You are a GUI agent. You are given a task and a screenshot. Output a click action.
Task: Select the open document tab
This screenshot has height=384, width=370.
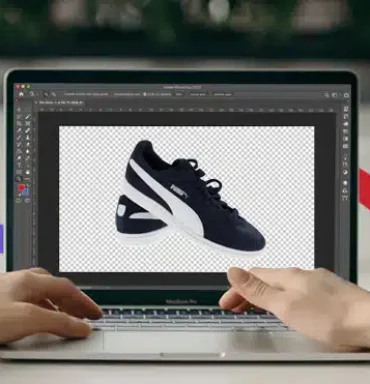pos(61,103)
